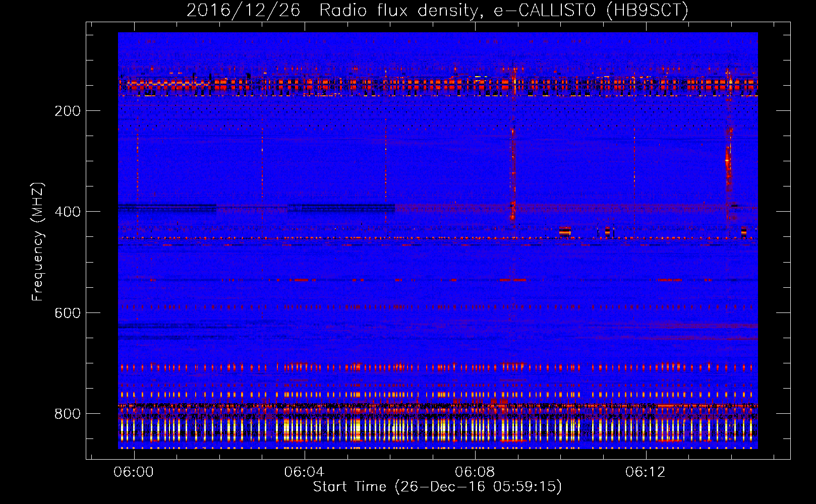Click the plot title 'Radio flux density, e-CALLISTO (HB9SCT)'
Screen dimensions: 816x504
tap(504, 11)
